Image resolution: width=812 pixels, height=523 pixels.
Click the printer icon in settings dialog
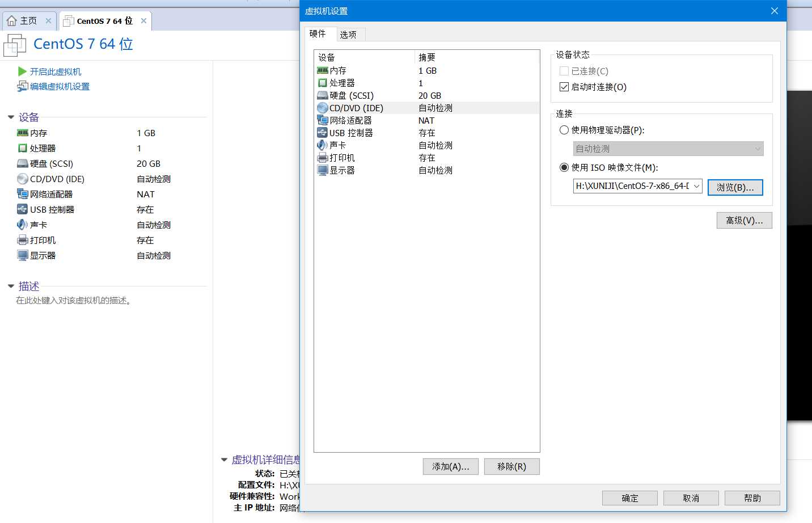[x=323, y=158]
